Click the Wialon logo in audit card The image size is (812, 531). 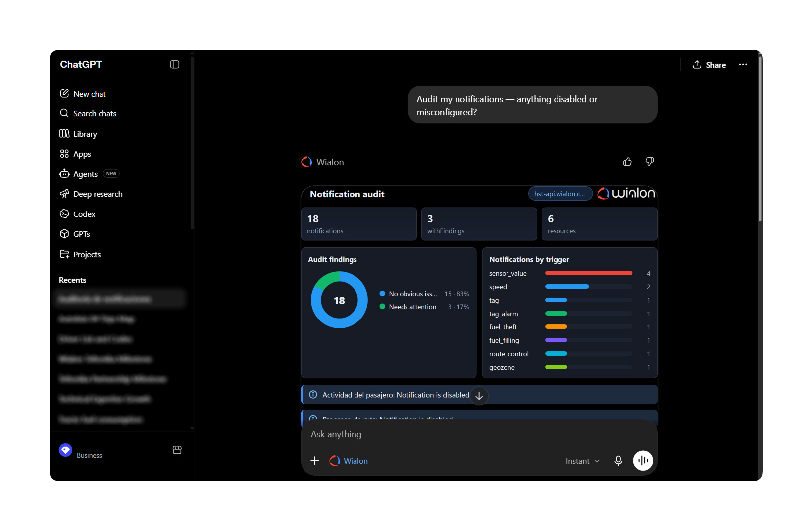pyautogui.click(x=626, y=193)
